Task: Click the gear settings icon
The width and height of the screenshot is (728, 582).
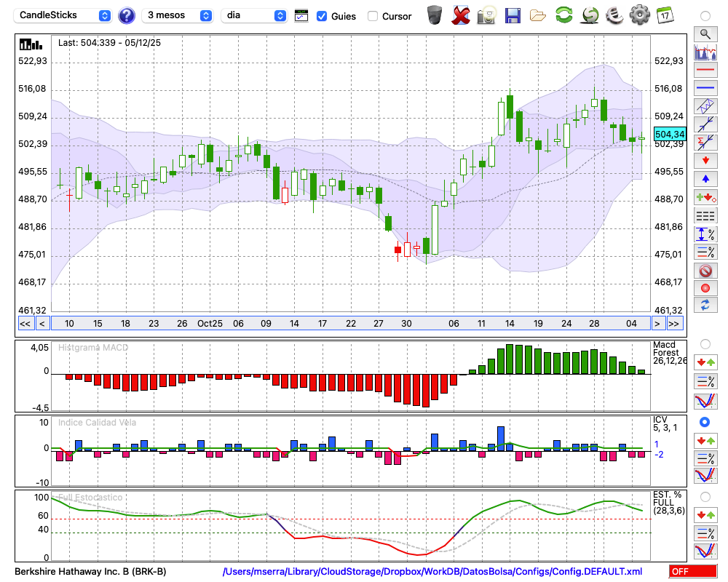Action: (639, 15)
